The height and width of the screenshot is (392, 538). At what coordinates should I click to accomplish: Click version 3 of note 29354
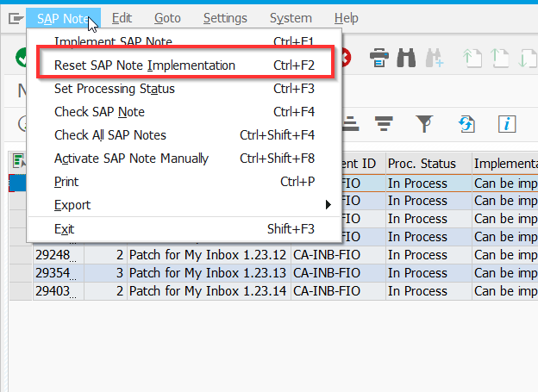tap(106, 273)
